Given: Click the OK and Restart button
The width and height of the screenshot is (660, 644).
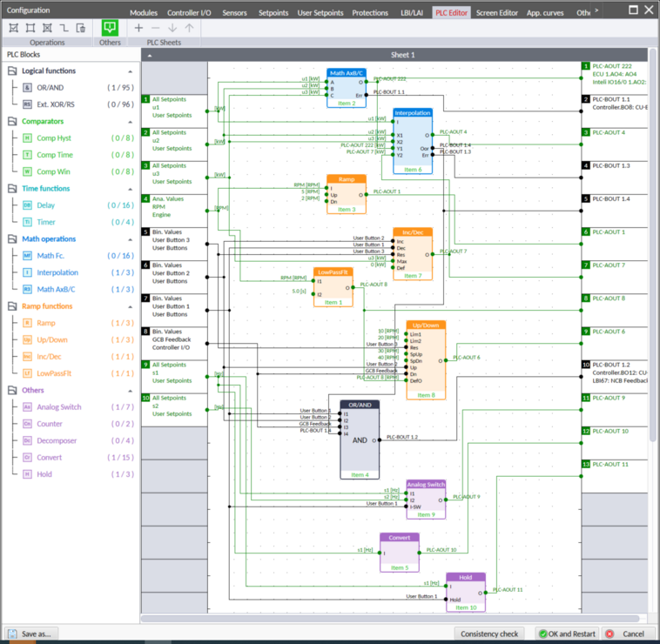Looking at the screenshot, I should [x=566, y=634].
